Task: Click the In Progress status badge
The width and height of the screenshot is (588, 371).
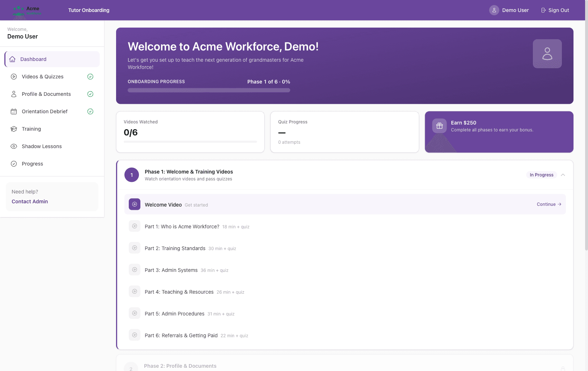Action: tap(542, 175)
